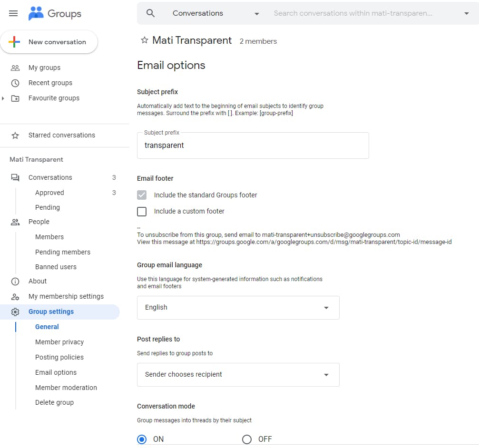Click the search magnifier icon

pyautogui.click(x=150, y=13)
